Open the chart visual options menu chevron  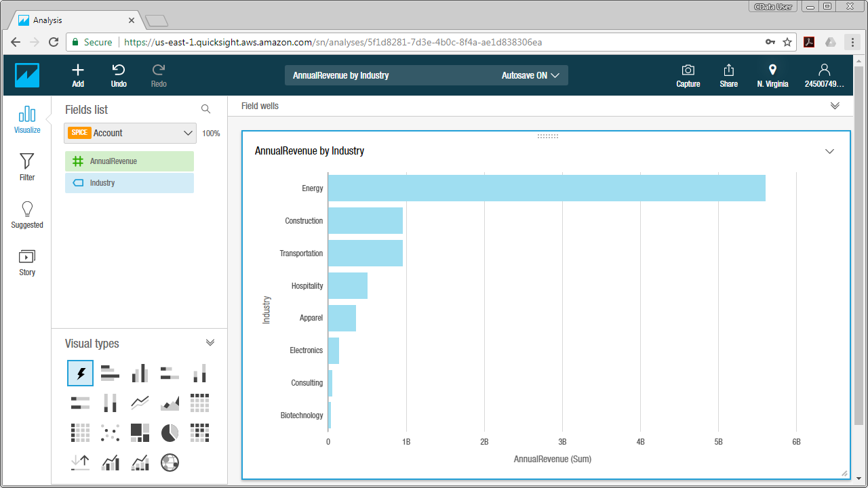click(x=829, y=151)
